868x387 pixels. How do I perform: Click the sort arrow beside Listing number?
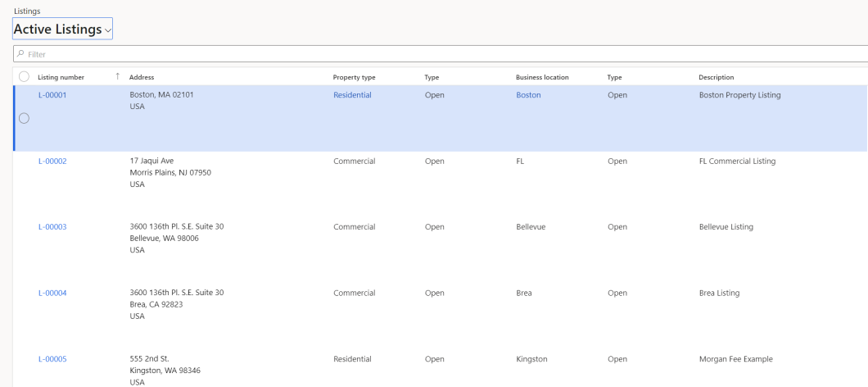(x=117, y=77)
